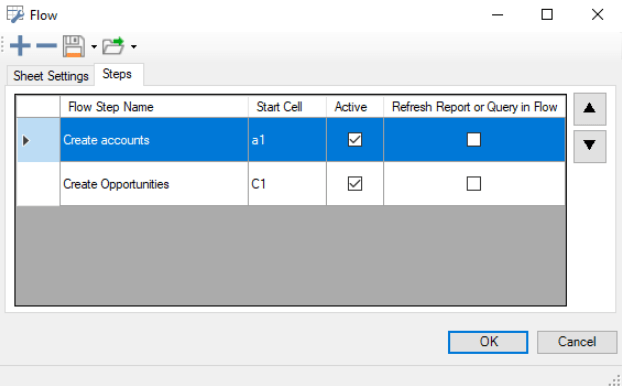Select the Create accounts step name cell
The image size is (622, 386).
pyautogui.click(x=154, y=140)
